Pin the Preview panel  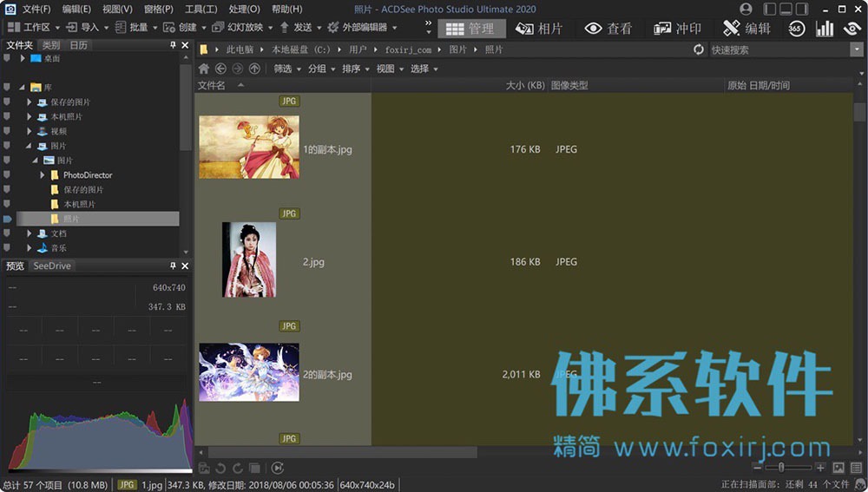[174, 266]
